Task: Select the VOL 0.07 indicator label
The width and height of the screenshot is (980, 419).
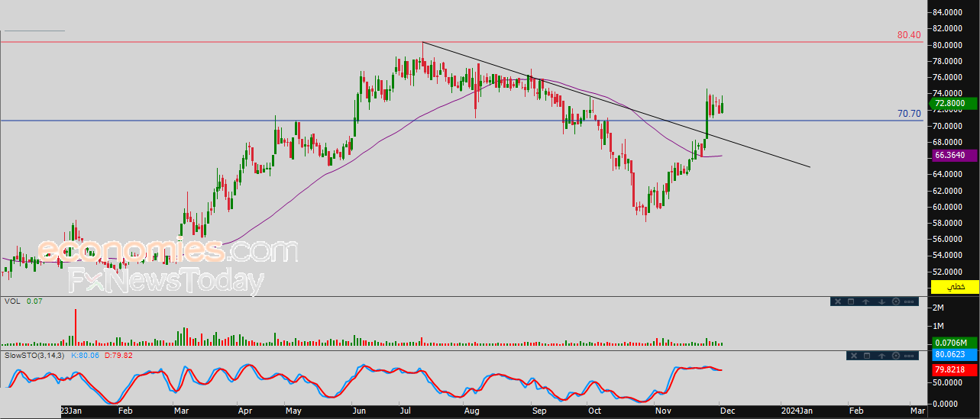Action: click(22, 301)
